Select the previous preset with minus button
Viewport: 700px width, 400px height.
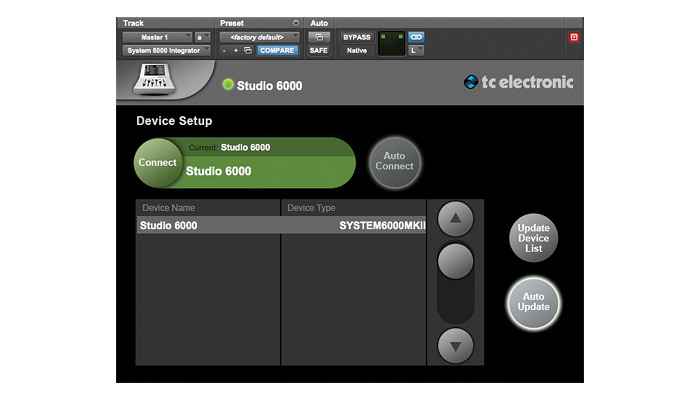click(x=224, y=50)
